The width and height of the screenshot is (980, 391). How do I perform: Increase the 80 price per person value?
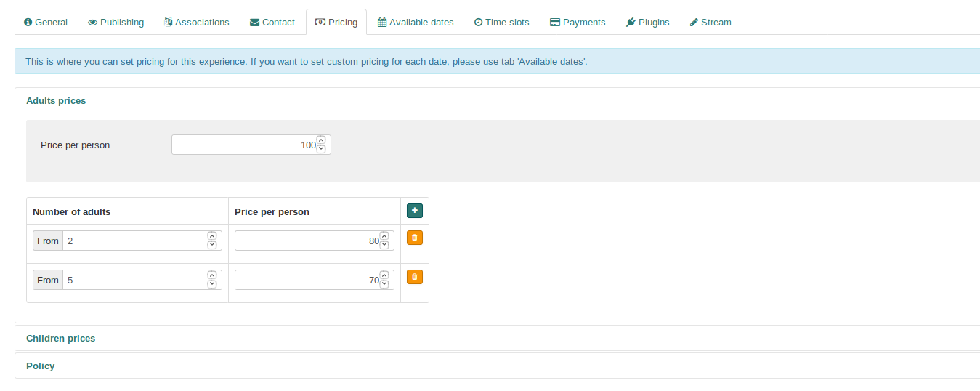pos(384,236)
